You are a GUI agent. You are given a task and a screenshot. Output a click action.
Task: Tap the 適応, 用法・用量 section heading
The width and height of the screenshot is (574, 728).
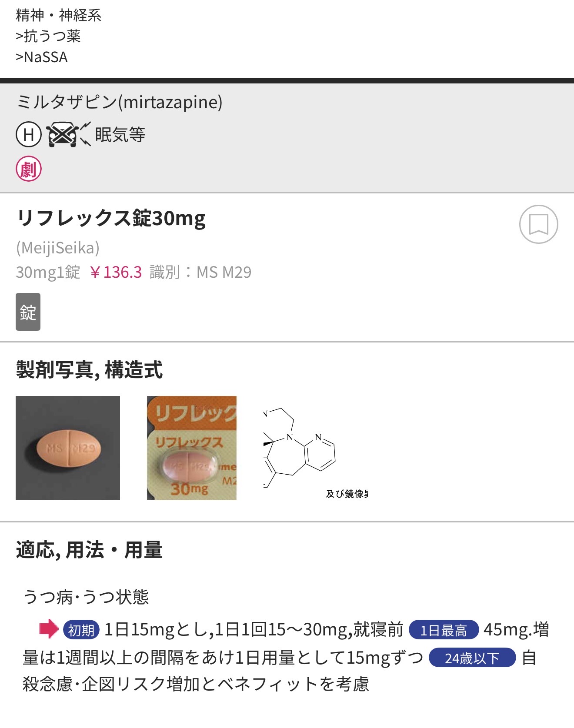coord(89,550)
